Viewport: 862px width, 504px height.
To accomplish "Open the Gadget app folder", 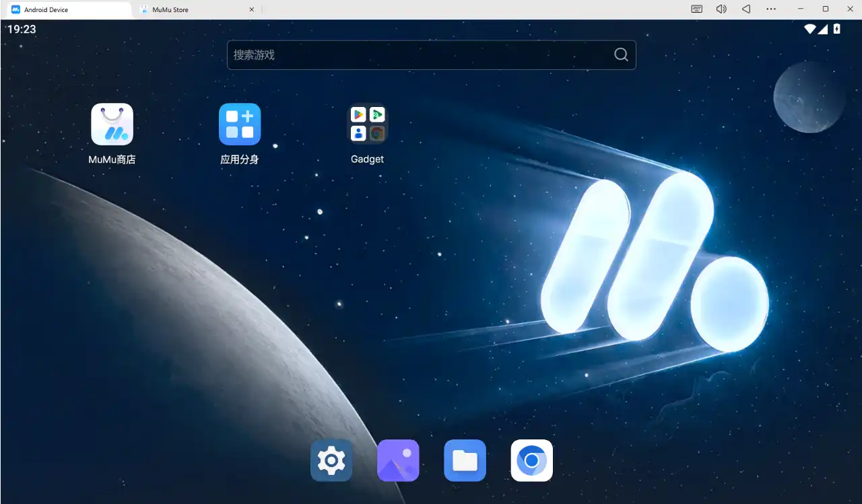I will point(368,124).
